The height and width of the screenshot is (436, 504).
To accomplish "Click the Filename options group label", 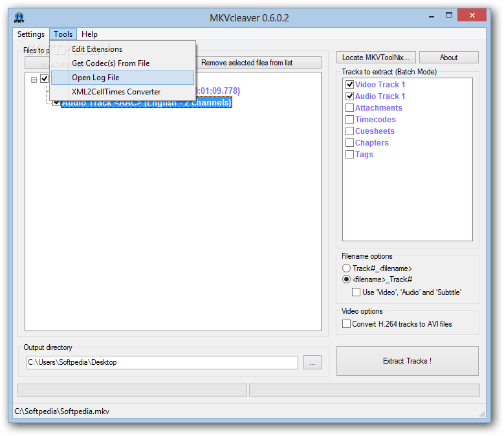I will (367, 256).
